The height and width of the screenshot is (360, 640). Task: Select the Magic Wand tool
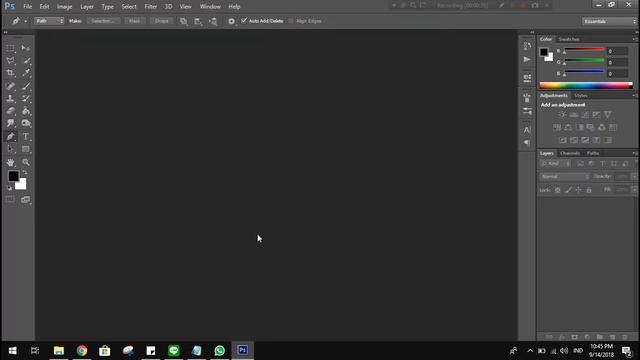point(26,61)
